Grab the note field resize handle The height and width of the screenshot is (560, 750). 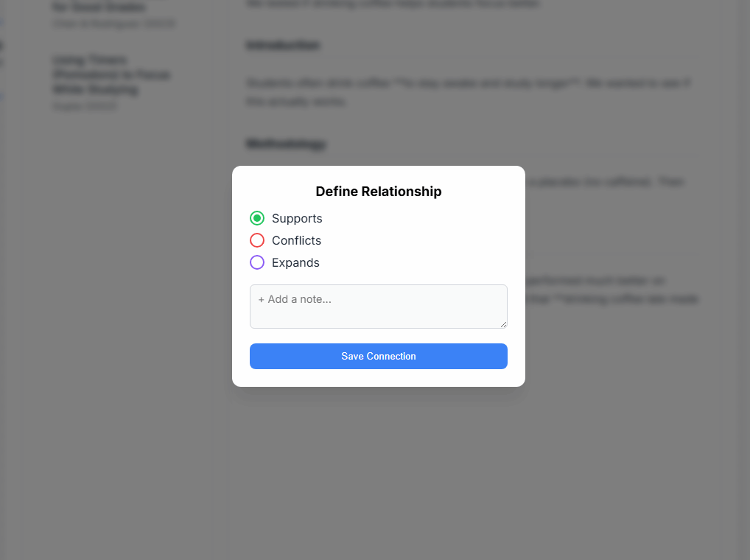pyautogui.click(x=503, y=324)
